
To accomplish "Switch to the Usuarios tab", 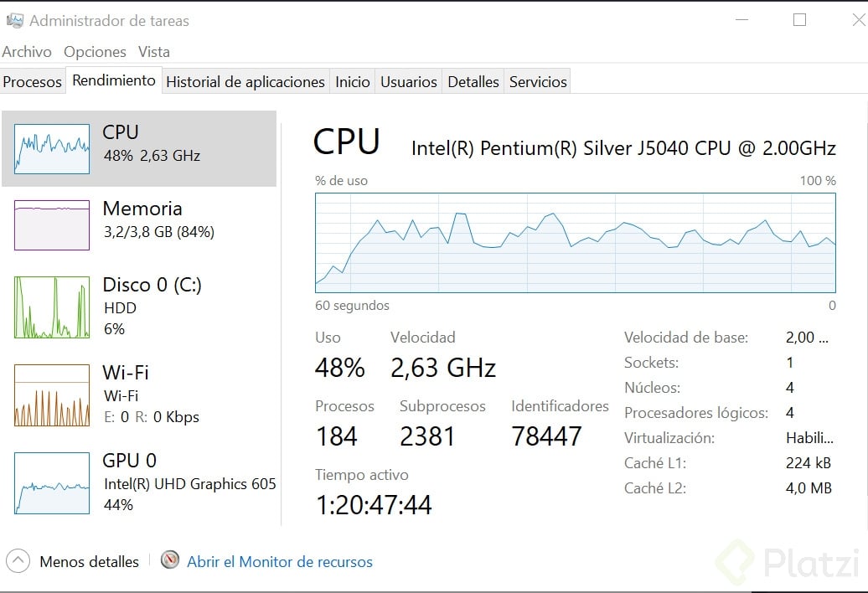I will (409, 82).
